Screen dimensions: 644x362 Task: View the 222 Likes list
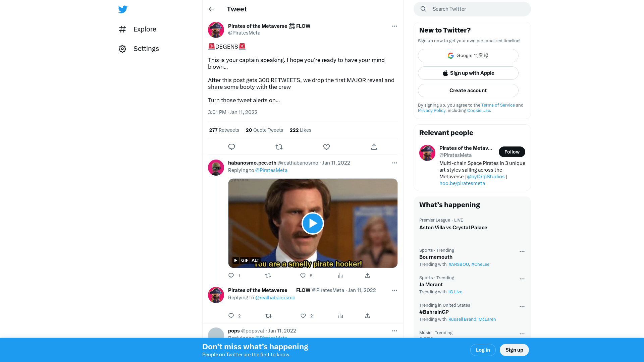coord(301,130)
